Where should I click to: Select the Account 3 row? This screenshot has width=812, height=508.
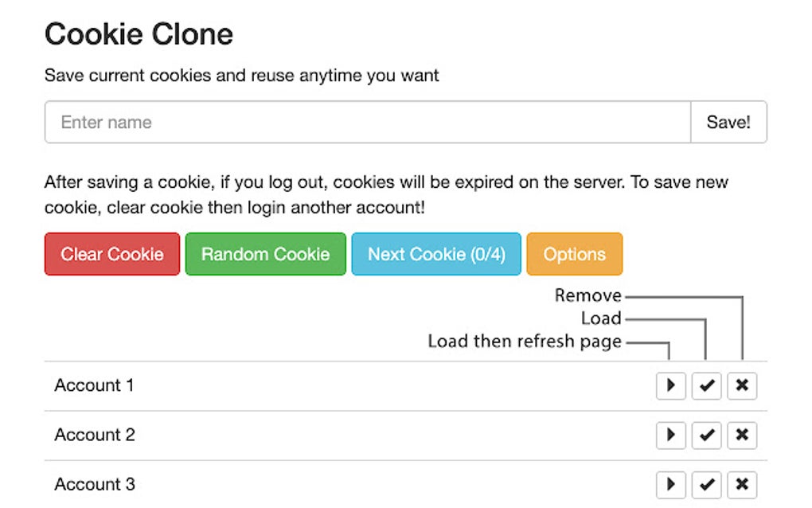click(x=93, y=484)
